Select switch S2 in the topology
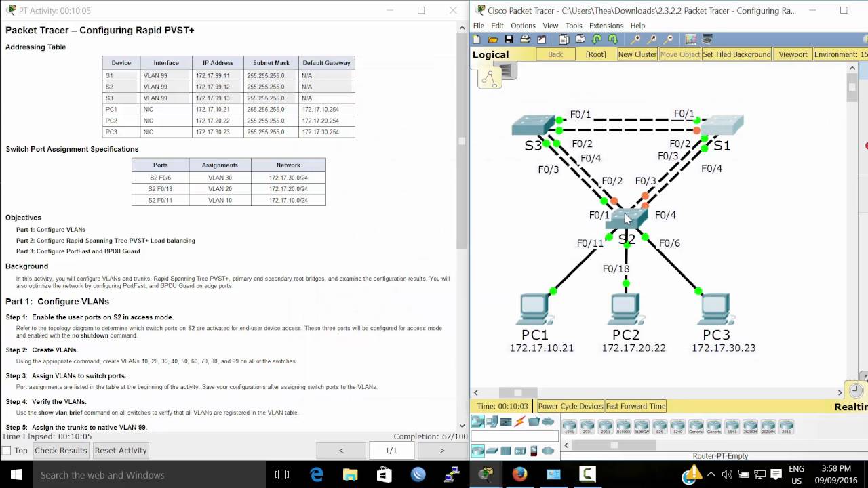The height and width of the screenshot is (488, 868). [626, 219]
